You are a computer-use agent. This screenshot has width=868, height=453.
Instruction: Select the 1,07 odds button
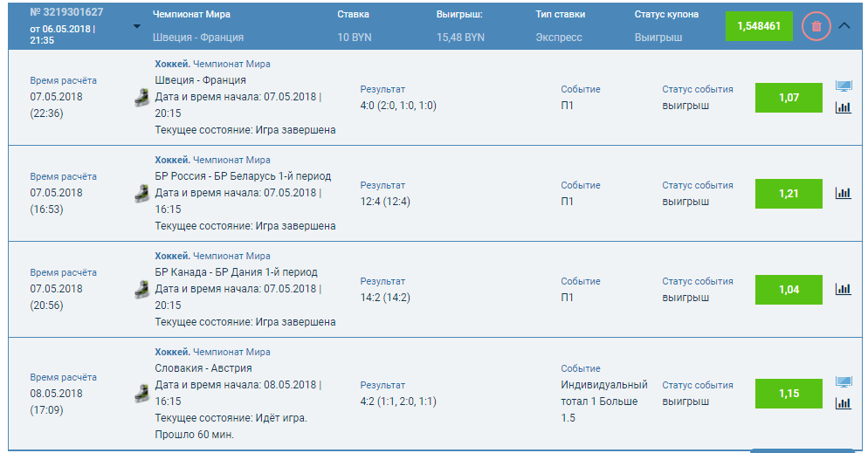click(x=789, y=98)
